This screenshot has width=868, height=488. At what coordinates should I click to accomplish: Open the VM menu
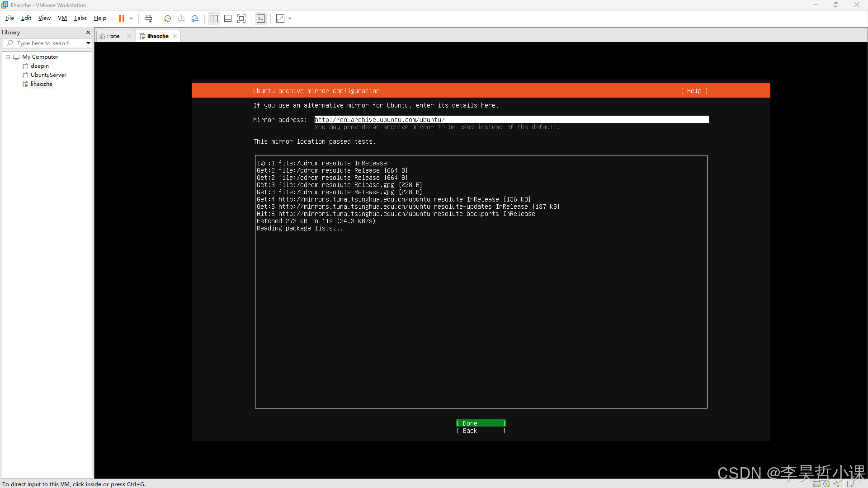(x=62, y=18)
